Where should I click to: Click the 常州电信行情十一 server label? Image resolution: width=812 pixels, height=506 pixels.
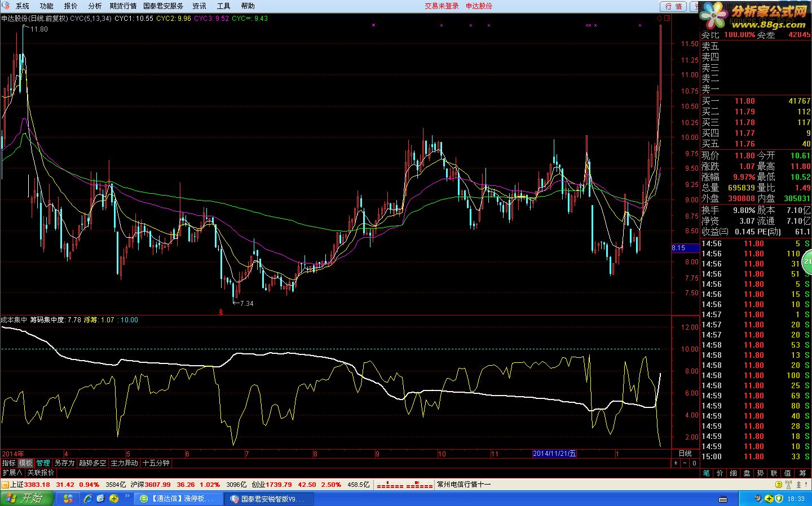point(464,485)
